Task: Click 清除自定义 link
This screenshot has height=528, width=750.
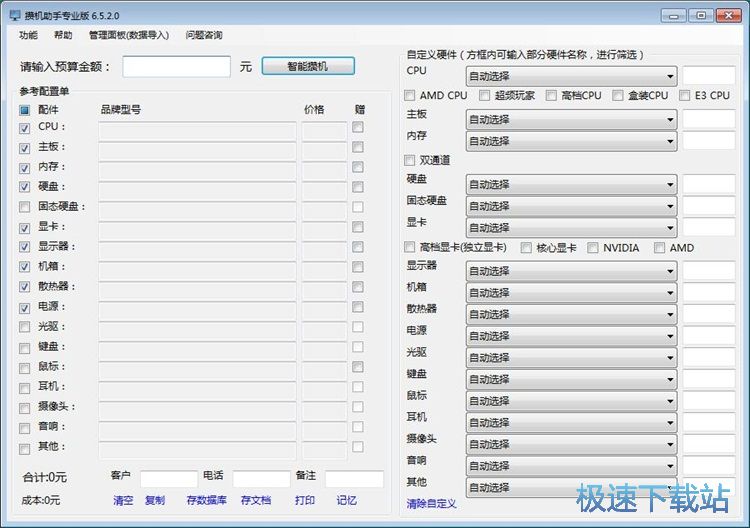Action: tap(431, 503)
